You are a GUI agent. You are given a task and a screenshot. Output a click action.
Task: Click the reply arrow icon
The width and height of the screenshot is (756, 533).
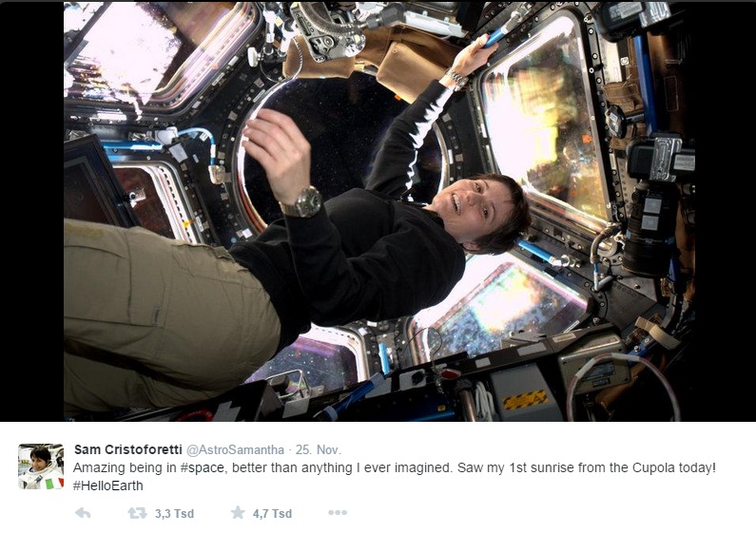(x=83, y=513)
